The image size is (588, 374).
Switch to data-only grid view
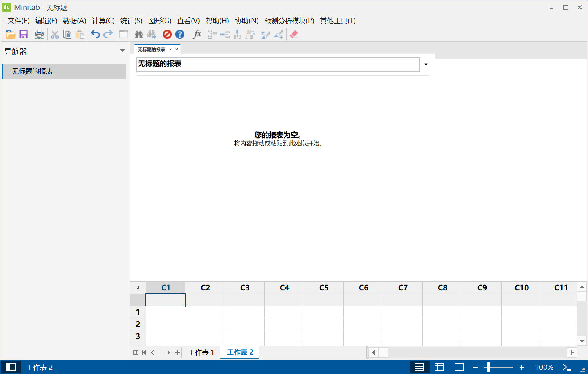coord(439,367)
